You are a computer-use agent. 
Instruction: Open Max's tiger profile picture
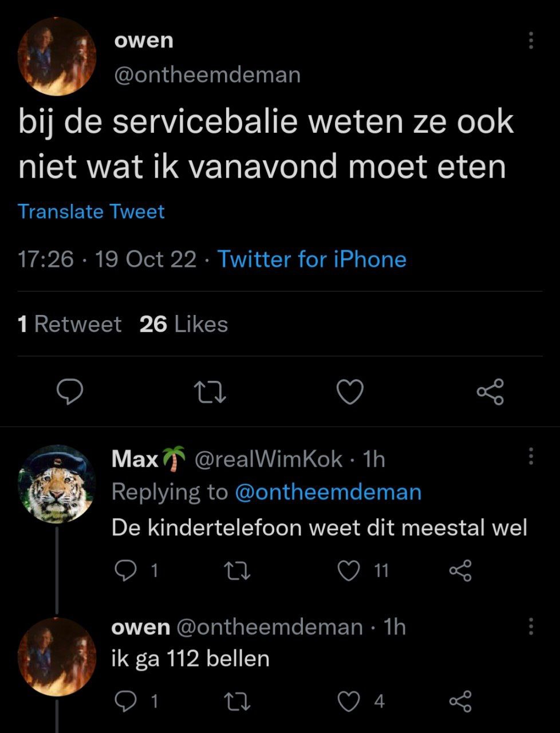[x=57, y=484]
